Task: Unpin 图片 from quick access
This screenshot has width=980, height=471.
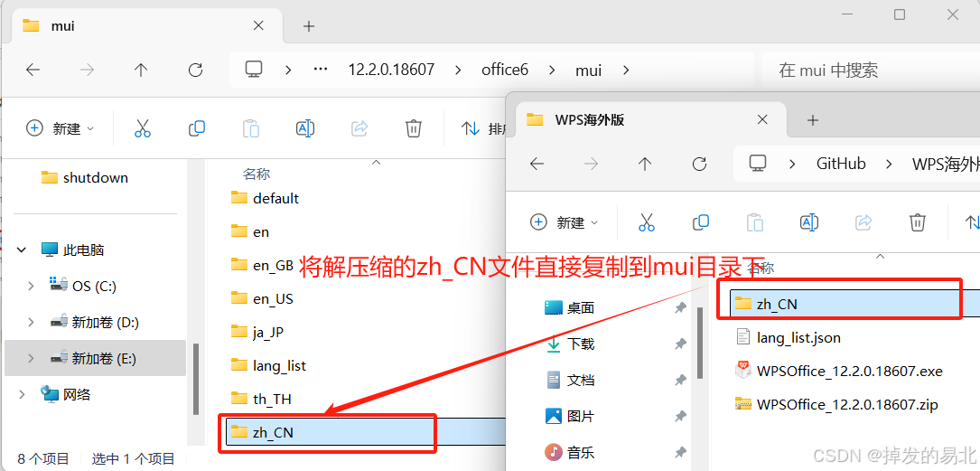Action: coord(680,416)
